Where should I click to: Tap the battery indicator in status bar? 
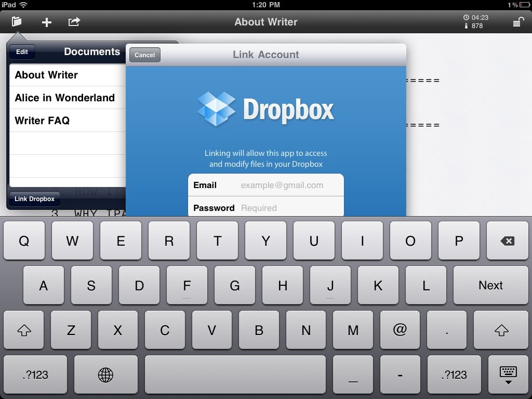click(524, 5)
